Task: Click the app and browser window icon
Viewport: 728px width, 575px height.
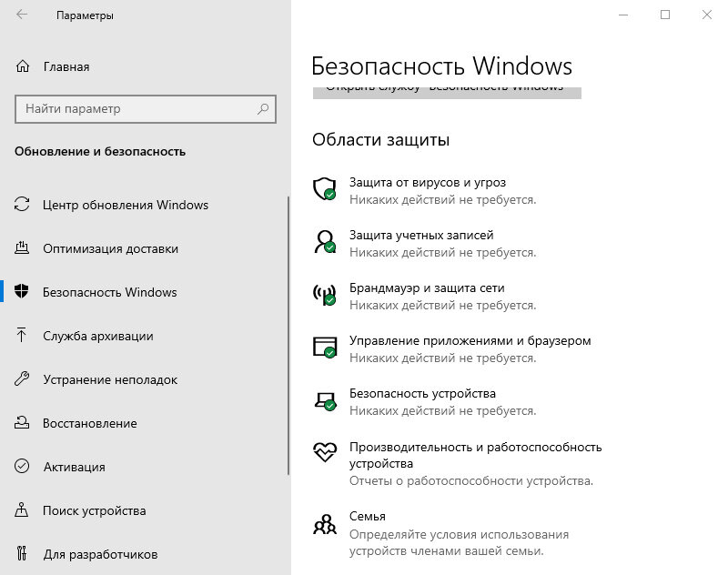Action: 325,348
